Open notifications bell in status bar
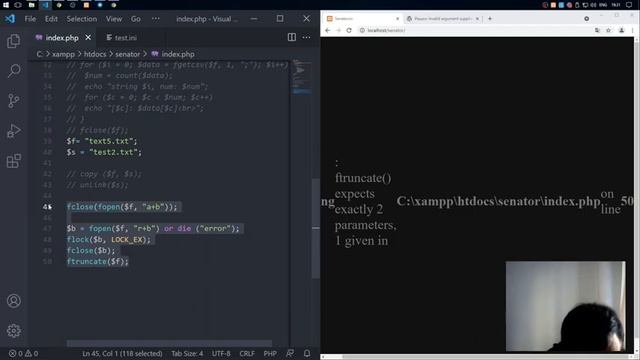 307,353
